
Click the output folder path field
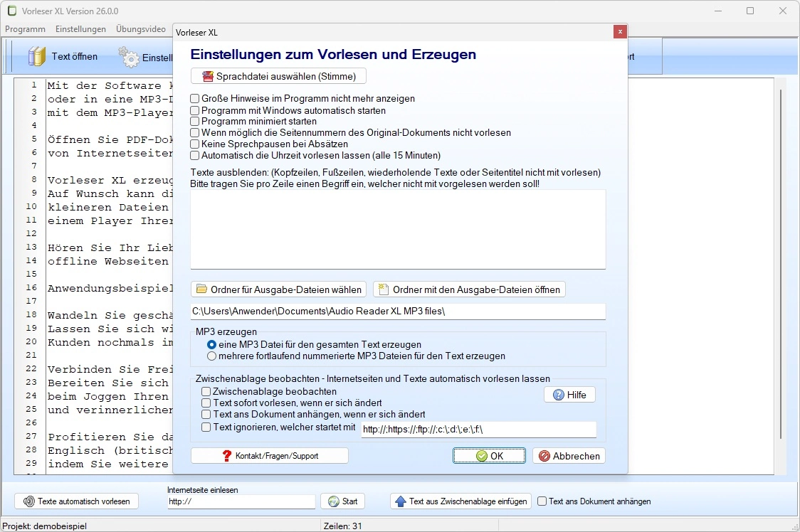coord(398,311)
